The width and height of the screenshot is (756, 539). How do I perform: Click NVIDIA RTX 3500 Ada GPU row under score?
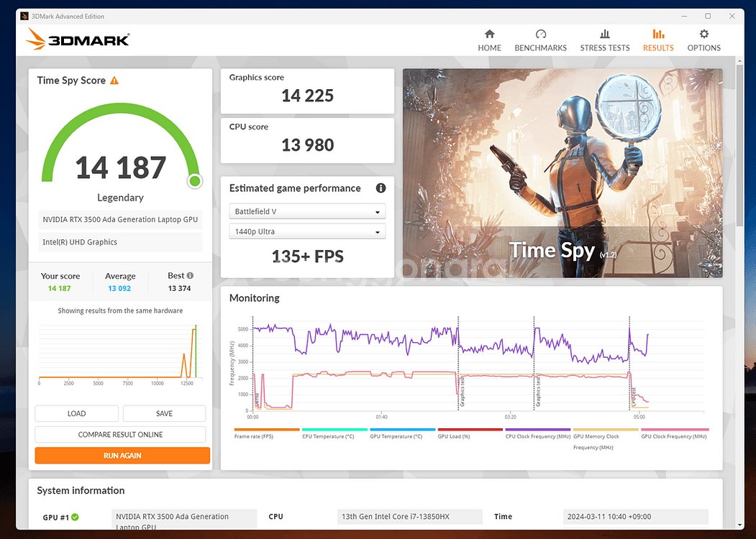[120, 220]
